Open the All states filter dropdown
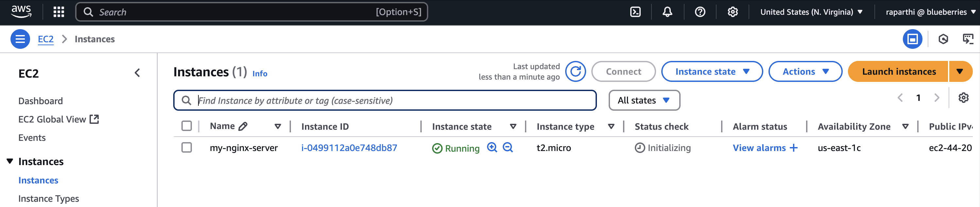This screenshot has height=207, width=980. click(644, 100)
